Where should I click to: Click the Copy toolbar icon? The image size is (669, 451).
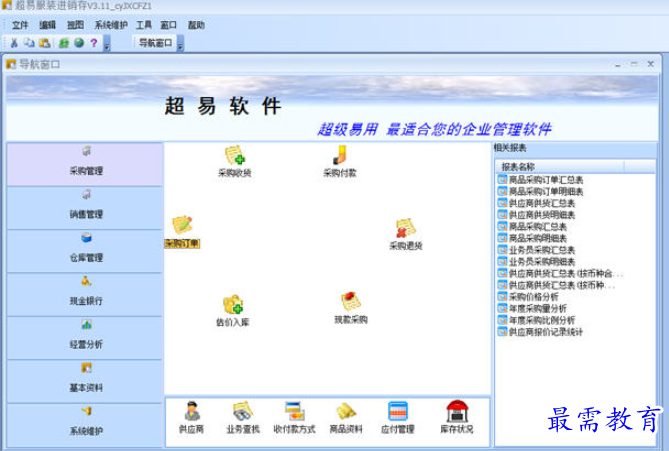coord(29,43)
